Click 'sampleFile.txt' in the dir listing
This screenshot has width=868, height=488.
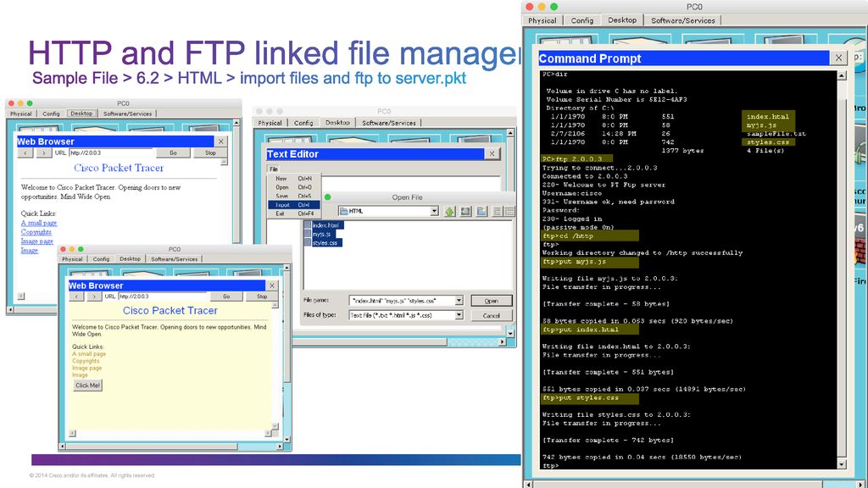[776, 133]
